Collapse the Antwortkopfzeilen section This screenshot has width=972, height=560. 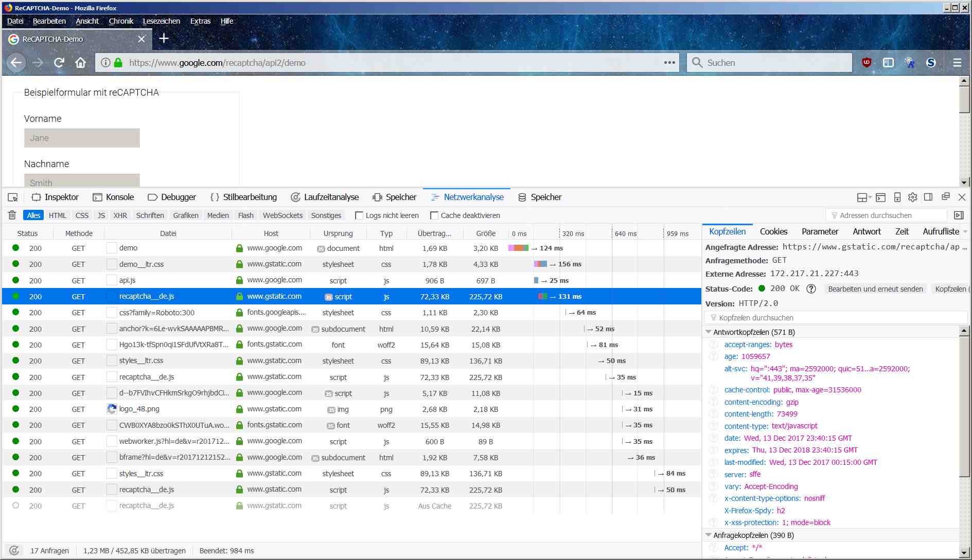[709, 332]
